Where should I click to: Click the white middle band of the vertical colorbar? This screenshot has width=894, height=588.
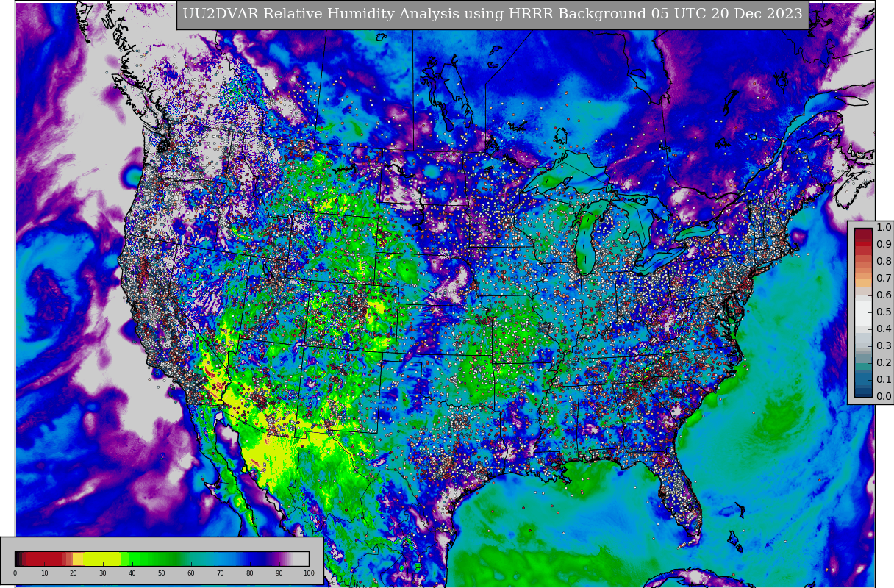[x=863, y=312]
